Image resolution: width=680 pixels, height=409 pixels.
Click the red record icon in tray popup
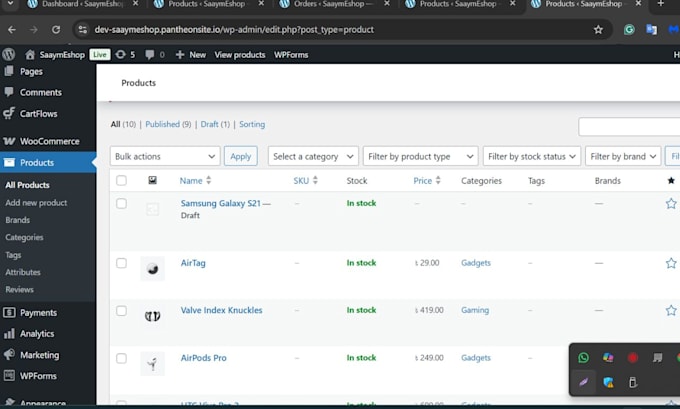[x=633, y=358]
